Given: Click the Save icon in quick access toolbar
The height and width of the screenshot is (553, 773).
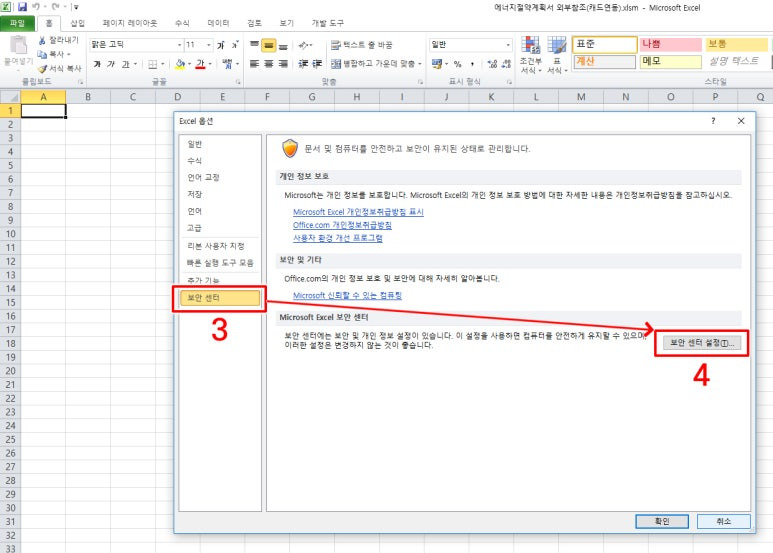Looking at the screenshot, I should click(x=22, y=7).
